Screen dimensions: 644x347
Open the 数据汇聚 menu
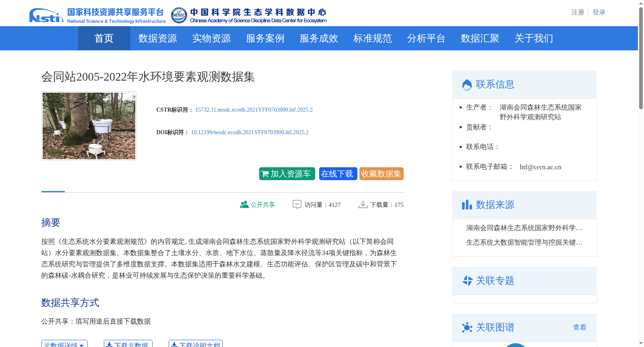pos(480,38)
